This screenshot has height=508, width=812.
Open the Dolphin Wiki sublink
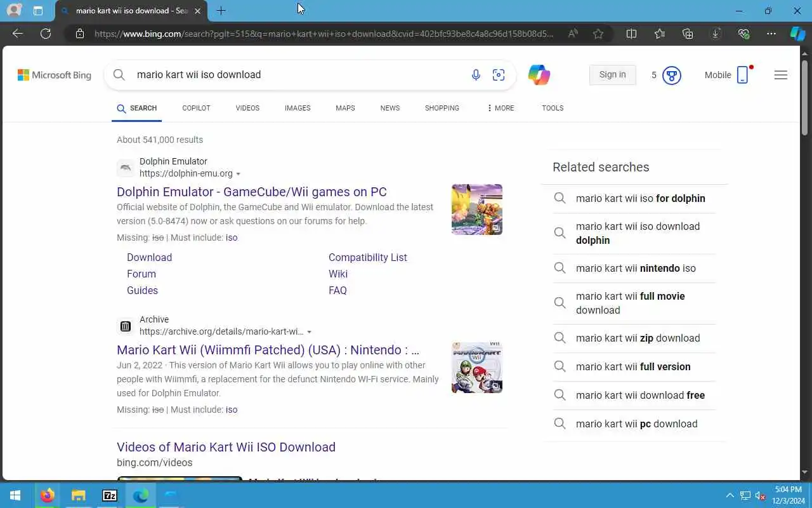tap(338, 274)
